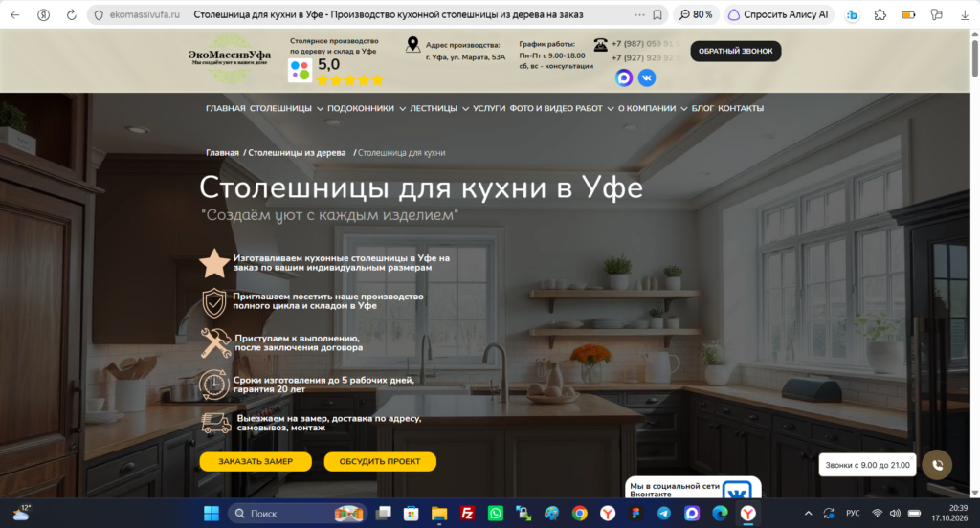
Task: Call the +7 (927) phone number
Action: coord(646,58)
